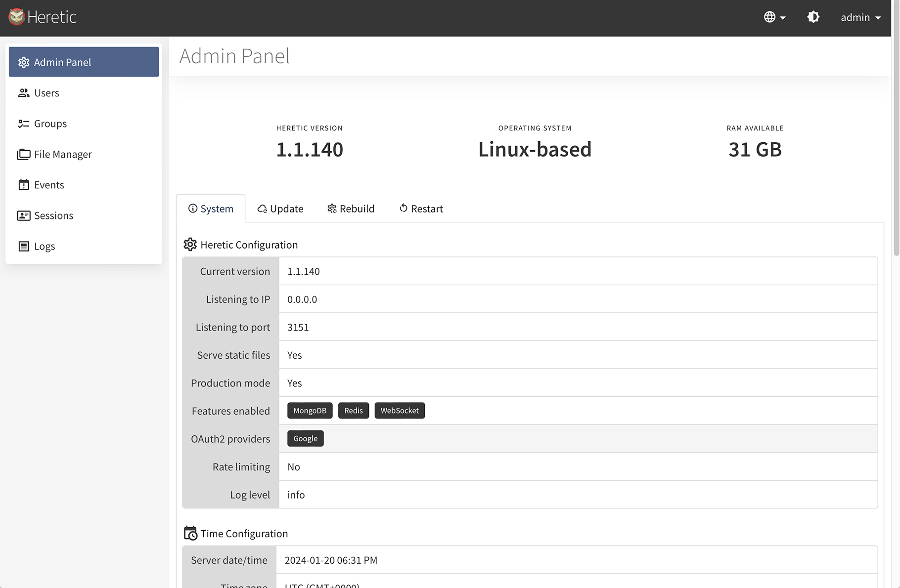Click the Current version value 1.1.140 in table
The width and height of the screenshot is (900, 588).
coord(304,271)
